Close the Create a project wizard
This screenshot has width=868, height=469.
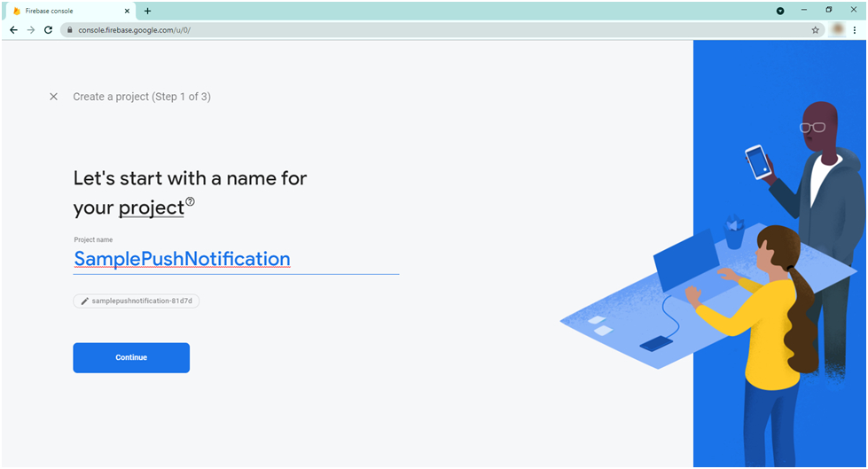pos(53,97)
